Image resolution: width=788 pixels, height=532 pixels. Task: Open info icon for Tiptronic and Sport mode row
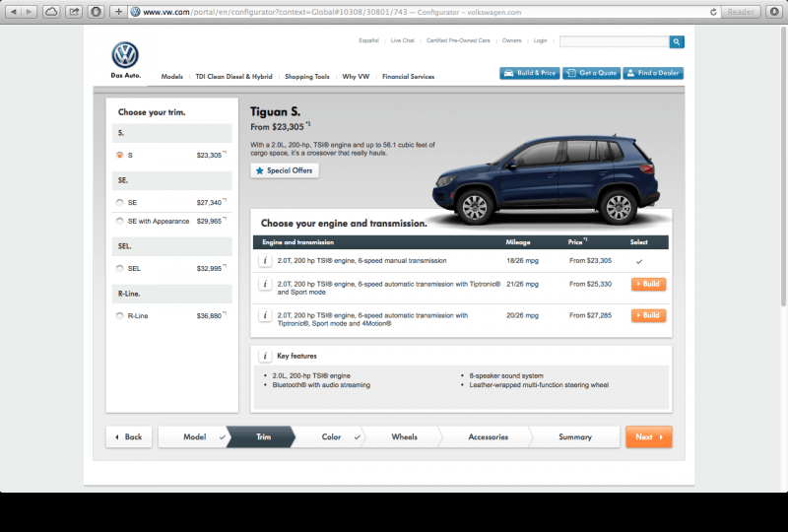tap(265, 284)
